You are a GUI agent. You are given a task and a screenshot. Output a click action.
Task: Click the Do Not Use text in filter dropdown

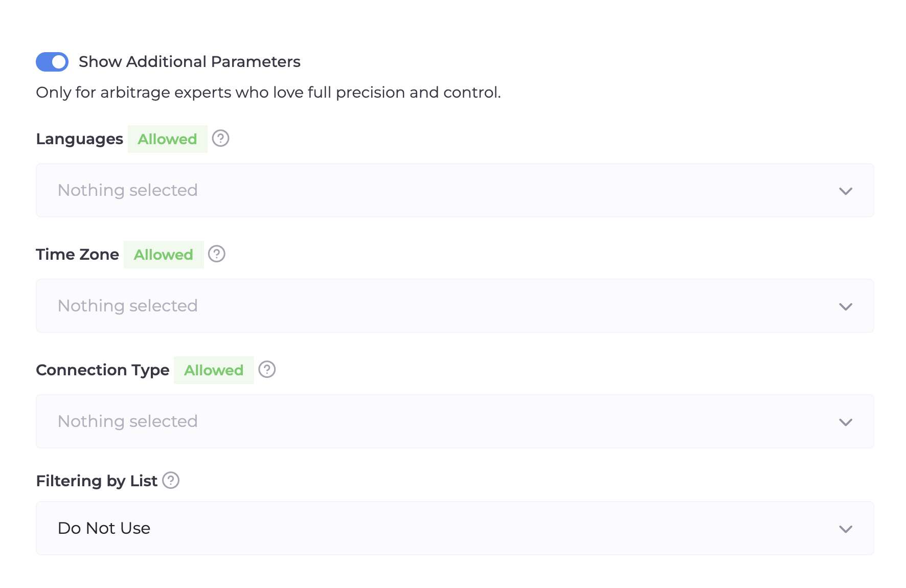pos(104,528)
